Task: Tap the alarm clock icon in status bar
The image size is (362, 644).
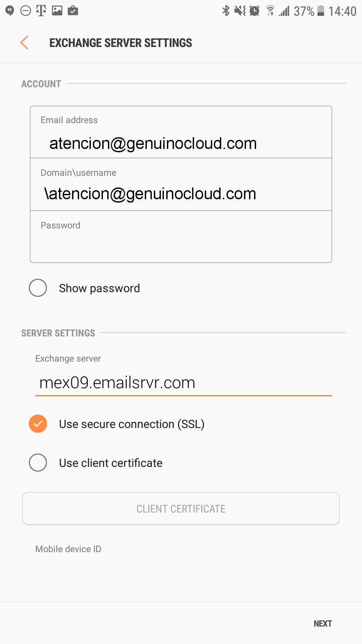Action: (255, 11)
